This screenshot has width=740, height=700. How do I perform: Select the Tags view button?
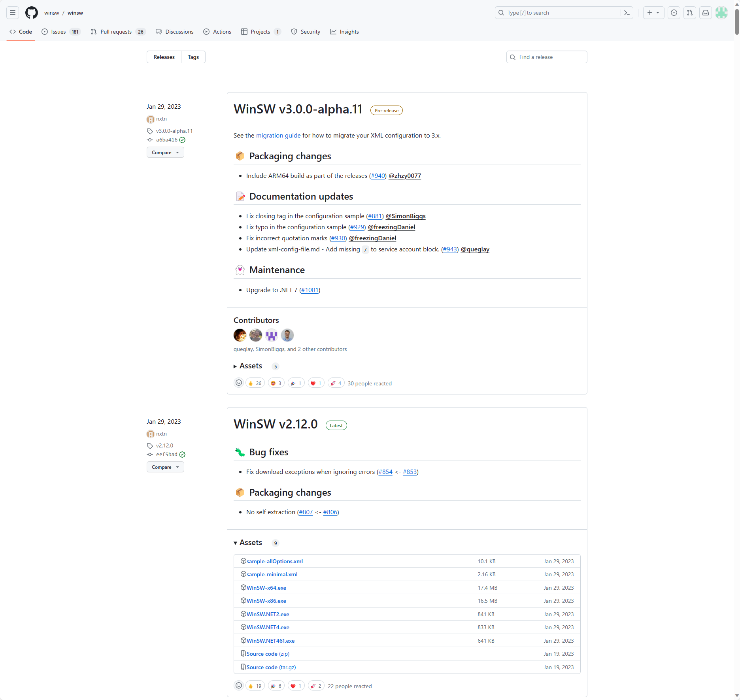[x=193, y=57]
